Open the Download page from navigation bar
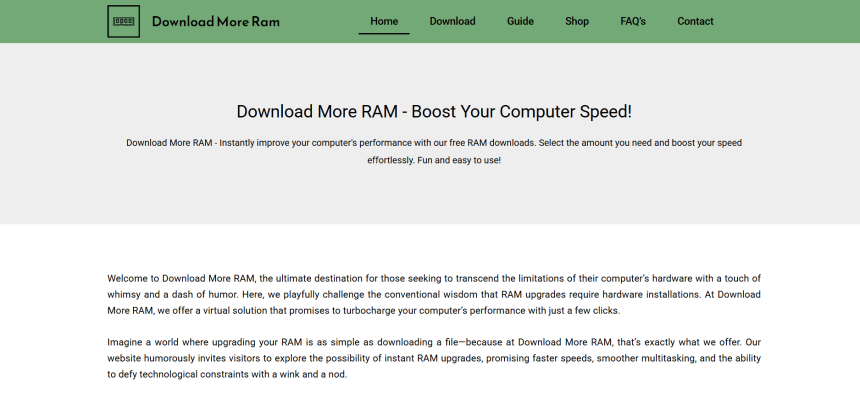Image resolution: width=860 pixels, height=400 pixels. 452,21
